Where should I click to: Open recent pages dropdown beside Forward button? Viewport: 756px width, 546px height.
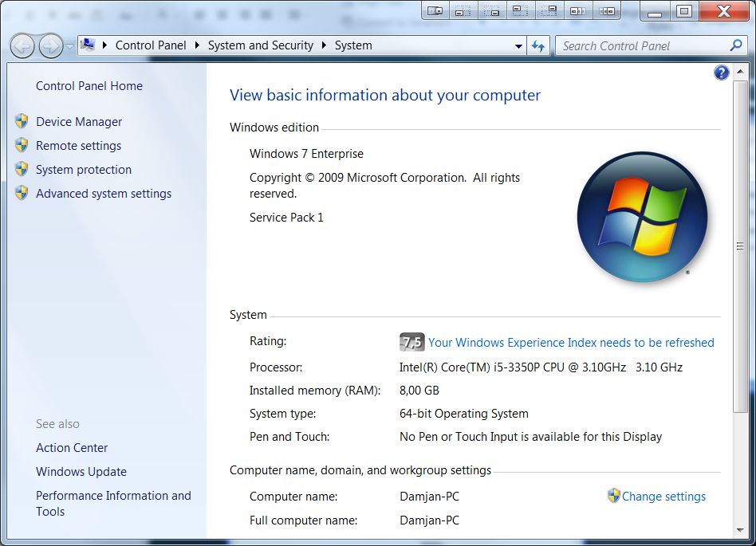69,47
